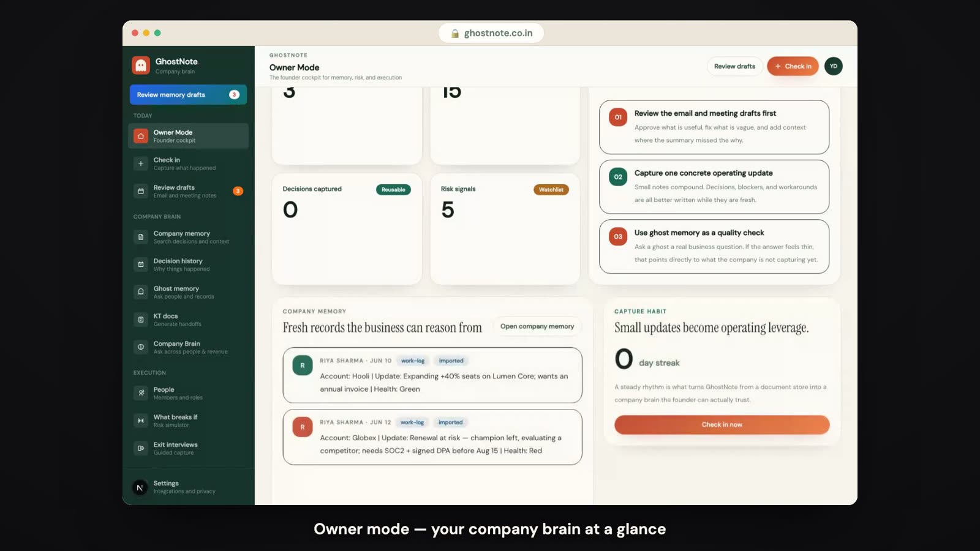Open the Hooli account record
980x551 pixels.
tap(432, 375)
